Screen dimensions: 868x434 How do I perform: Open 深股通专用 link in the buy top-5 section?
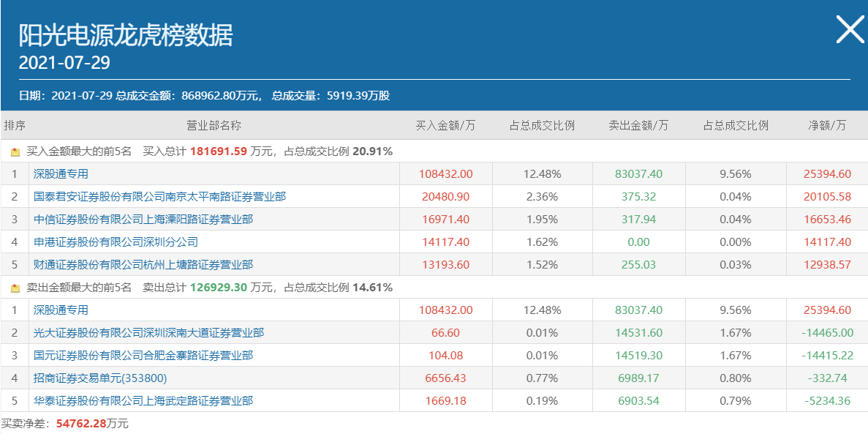pyautogui.click(x=61, y=174)
